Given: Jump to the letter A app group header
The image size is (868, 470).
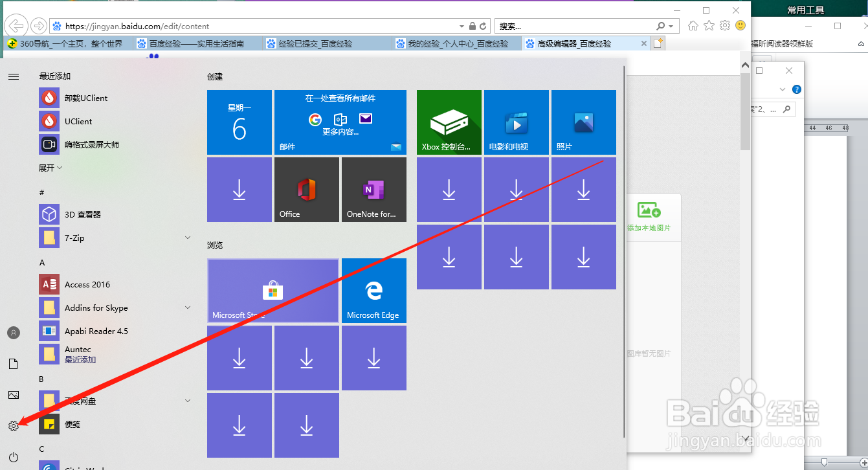Looking at the screenshot, I should [x=42, y=262].
